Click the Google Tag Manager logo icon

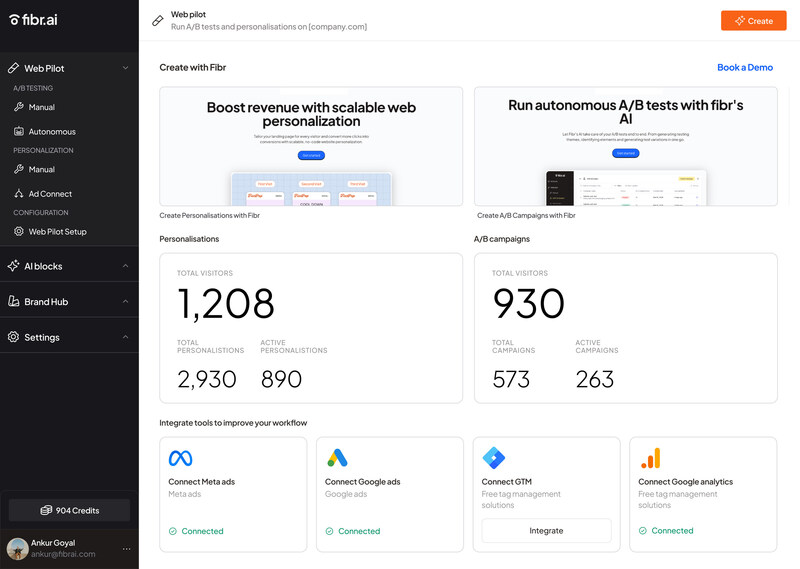click(494, 458)
